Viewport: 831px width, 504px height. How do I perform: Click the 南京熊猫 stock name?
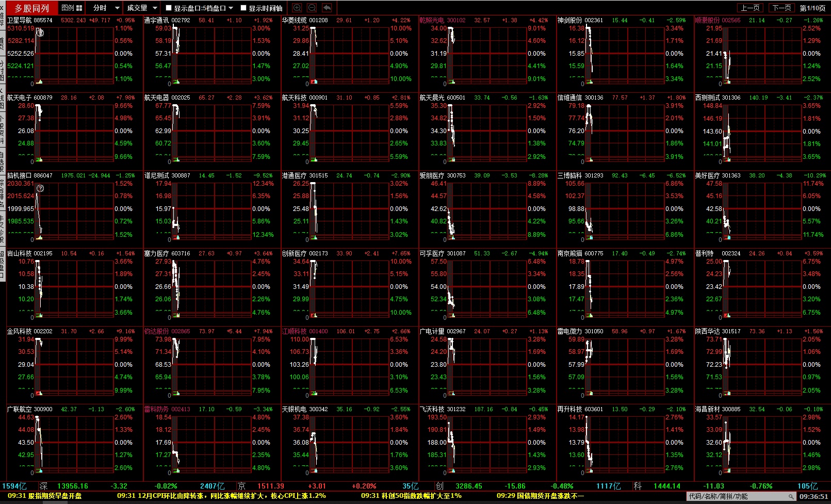click(x=570, y=253)
